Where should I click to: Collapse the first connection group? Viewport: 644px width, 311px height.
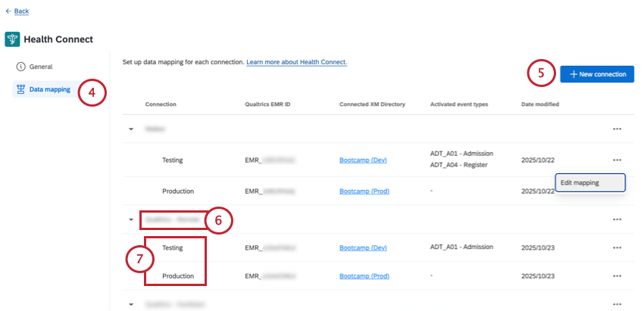tap(131, 129)
